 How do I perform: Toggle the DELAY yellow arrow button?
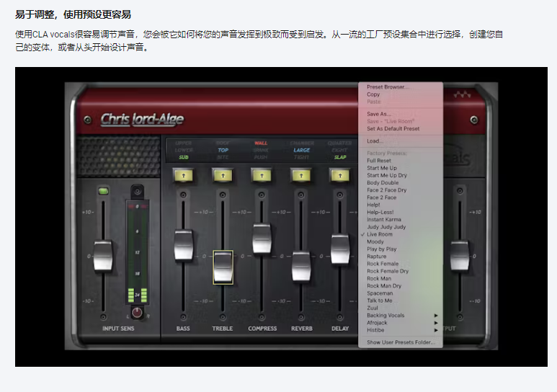click(340, 175)
